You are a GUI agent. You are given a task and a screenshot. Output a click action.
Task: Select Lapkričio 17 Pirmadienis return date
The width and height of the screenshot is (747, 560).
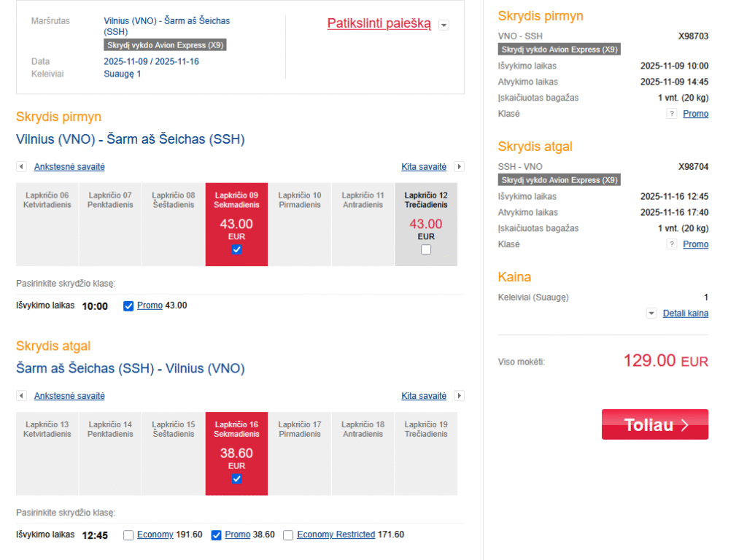tap(300, 453)
